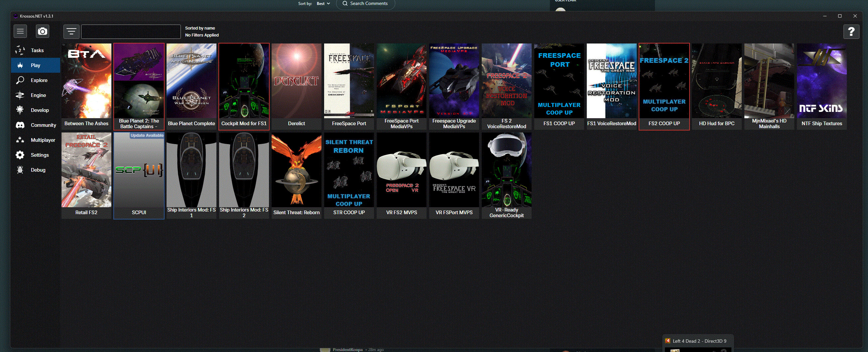
Task: Select the VR-Ready GenericCockpit card
Action: tap(507, 176)
